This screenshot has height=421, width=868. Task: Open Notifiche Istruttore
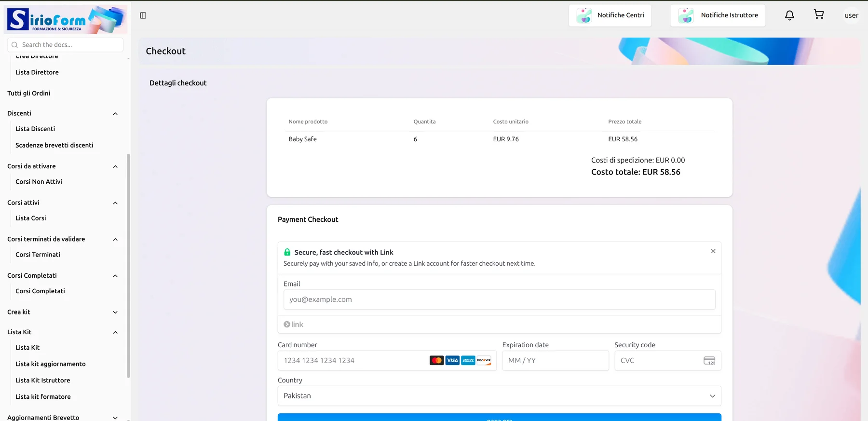[x=718, y=15]
